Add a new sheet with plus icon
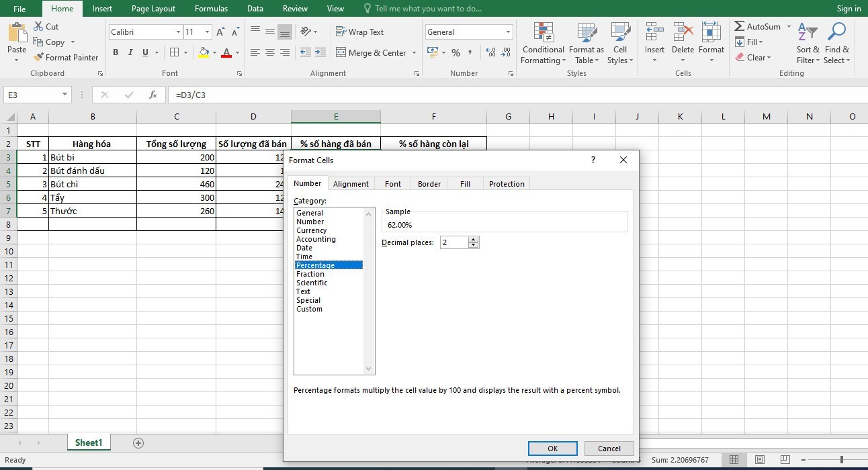The image size is (868, 470). 138,443
